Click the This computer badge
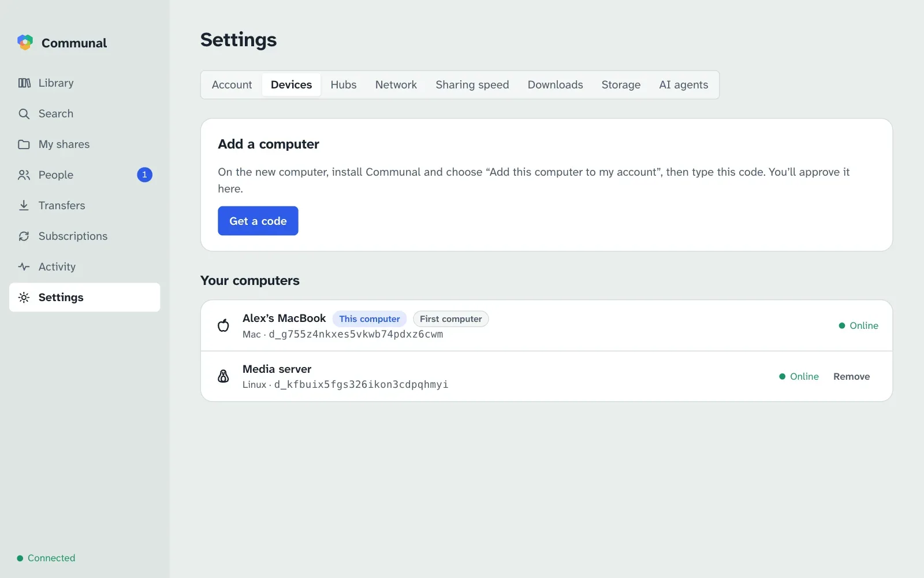This screenshot has width=924, height=578. coord(370,319)
